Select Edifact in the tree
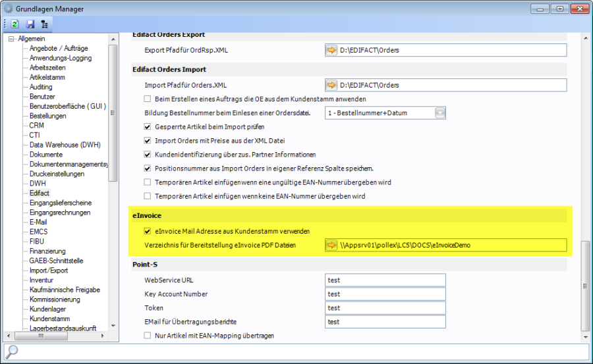593x364 pixels. 40,194
